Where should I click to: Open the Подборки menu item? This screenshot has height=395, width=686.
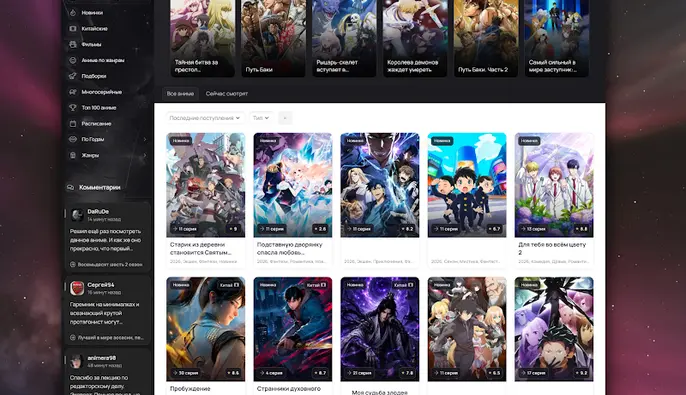(94, 76)
